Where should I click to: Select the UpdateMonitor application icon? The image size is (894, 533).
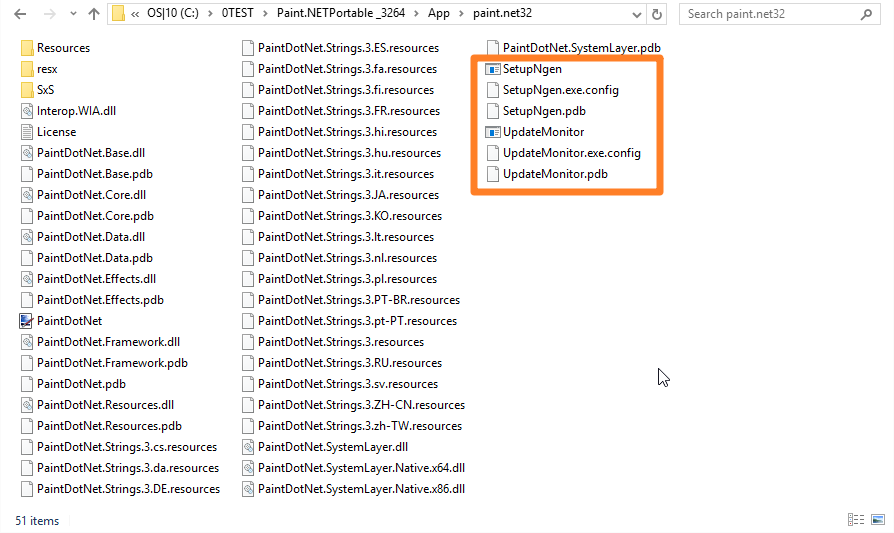pos(493,132)
